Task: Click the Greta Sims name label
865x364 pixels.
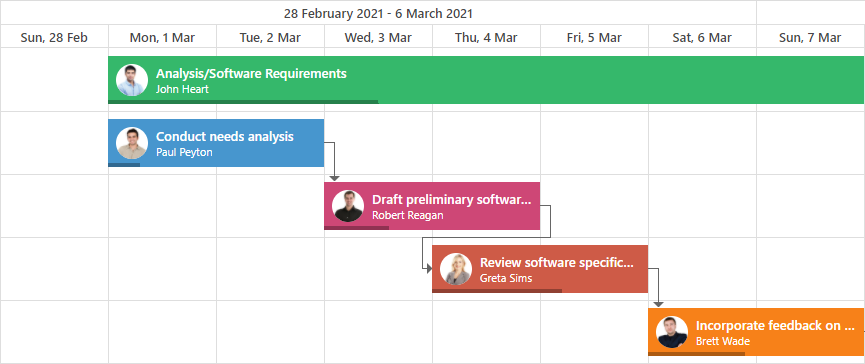Action: [506, 278]
